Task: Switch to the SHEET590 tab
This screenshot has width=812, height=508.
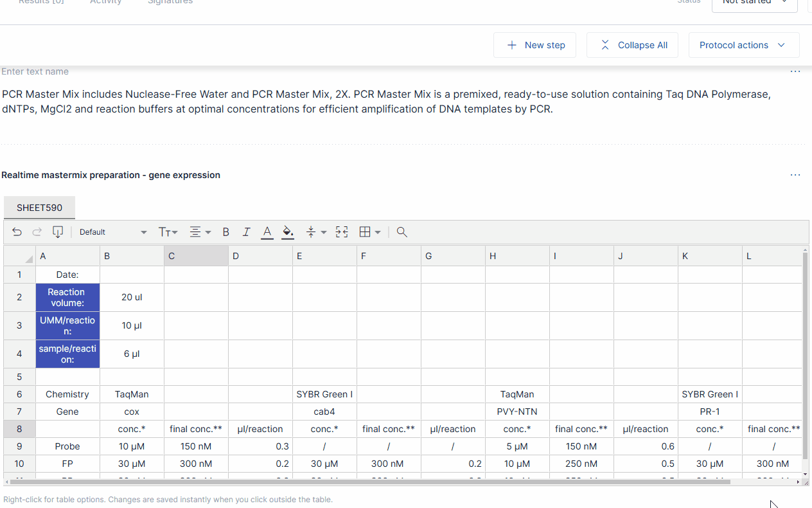Action: pyautogui.click(x=39, y=207)
